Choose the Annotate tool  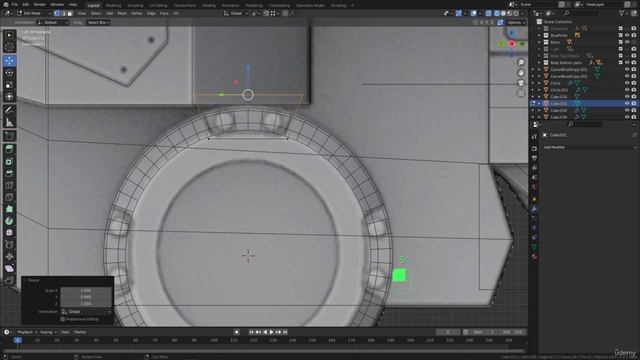[x=9, y=110]
